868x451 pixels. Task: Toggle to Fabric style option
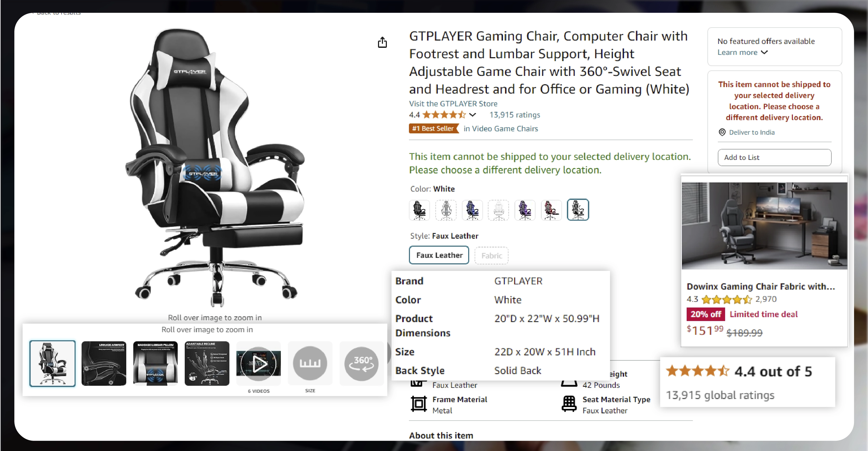491,255
